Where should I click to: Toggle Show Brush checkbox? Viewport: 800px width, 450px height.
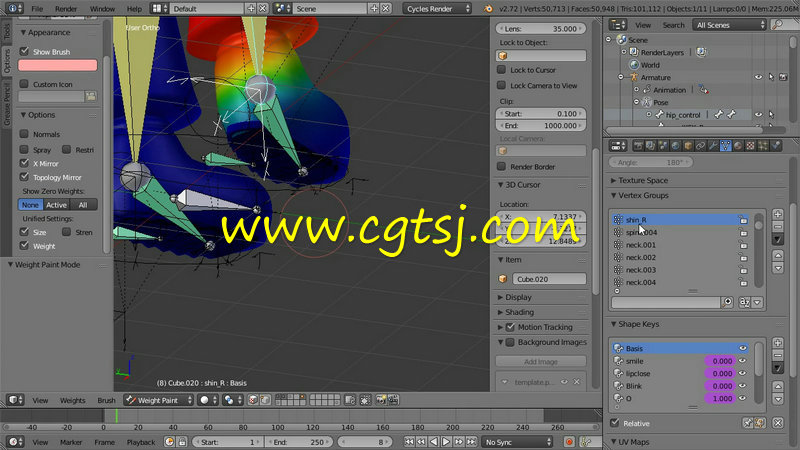(x=24, y=51)
